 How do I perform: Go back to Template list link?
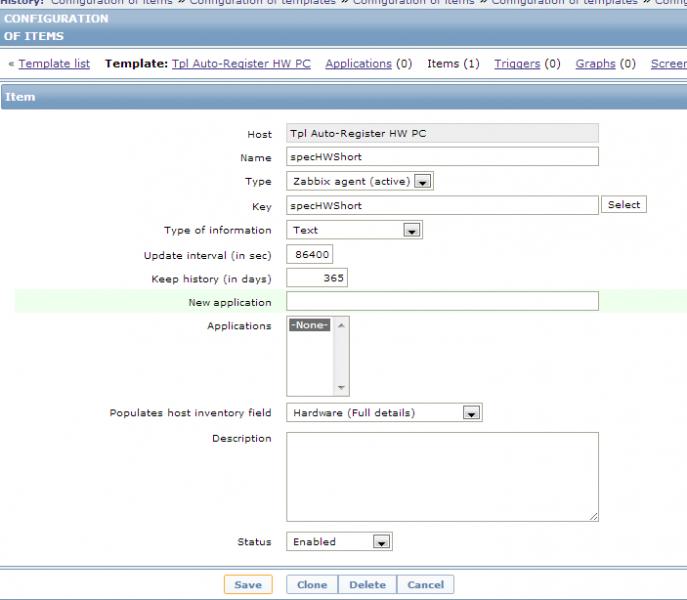pos(54,64)
